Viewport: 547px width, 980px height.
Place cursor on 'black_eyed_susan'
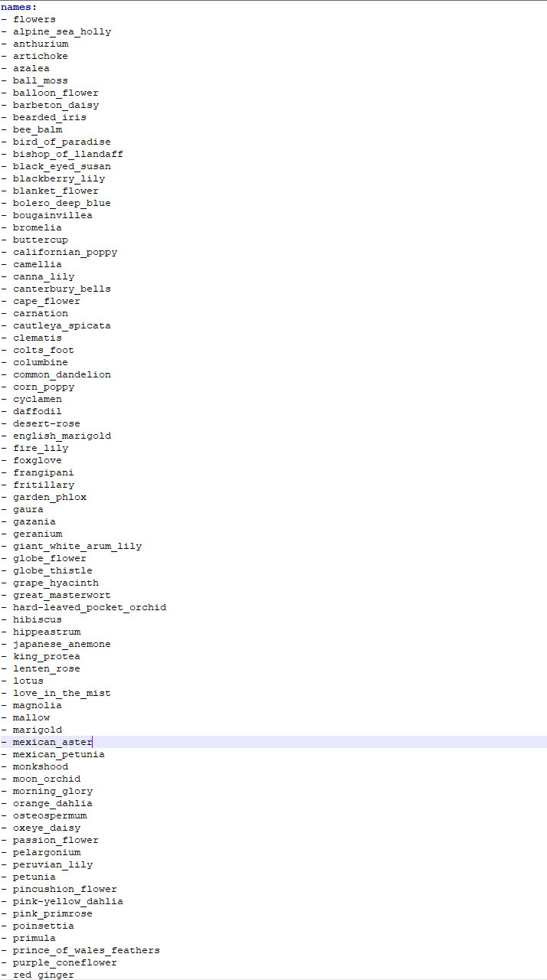[x=61, y=166]
